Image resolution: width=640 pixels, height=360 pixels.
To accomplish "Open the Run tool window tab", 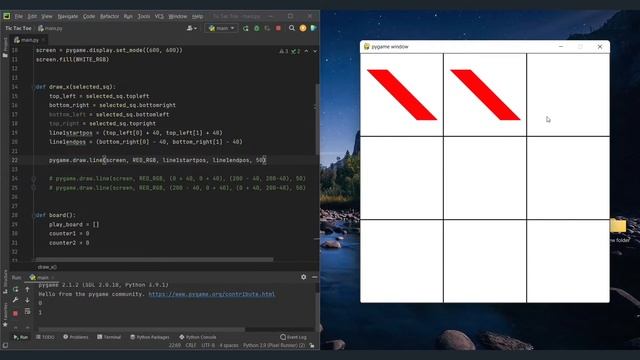I will coord(20,337).
